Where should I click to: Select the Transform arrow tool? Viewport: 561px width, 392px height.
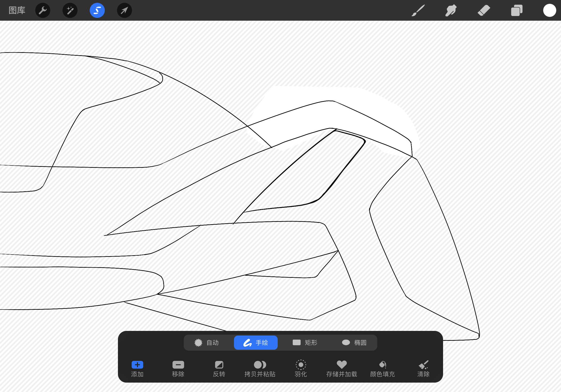124,10
